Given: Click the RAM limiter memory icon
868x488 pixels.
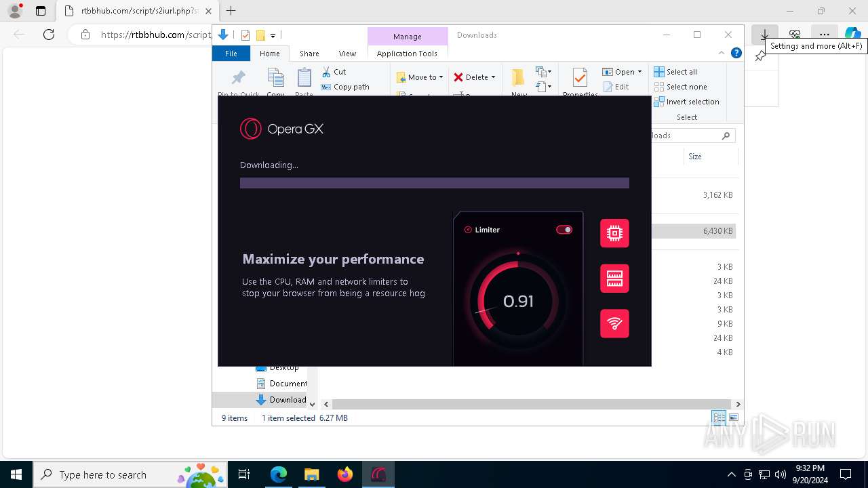Looking at the screenshot, I should 614,279.
